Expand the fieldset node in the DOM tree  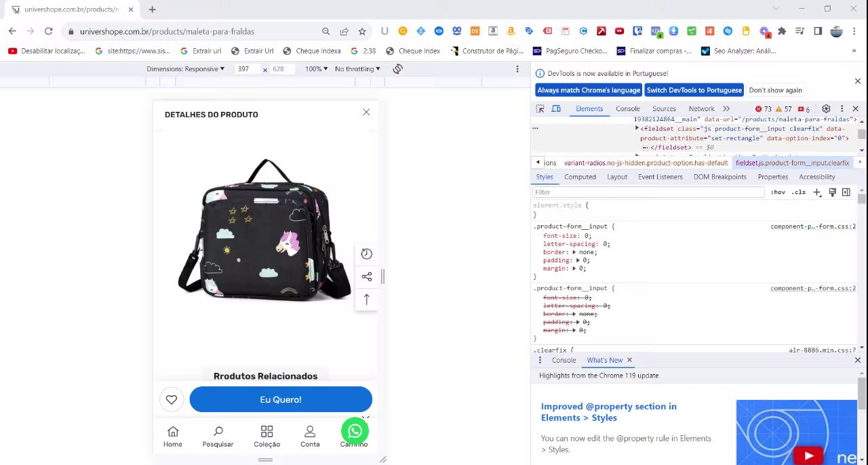(x=637, y=129)
